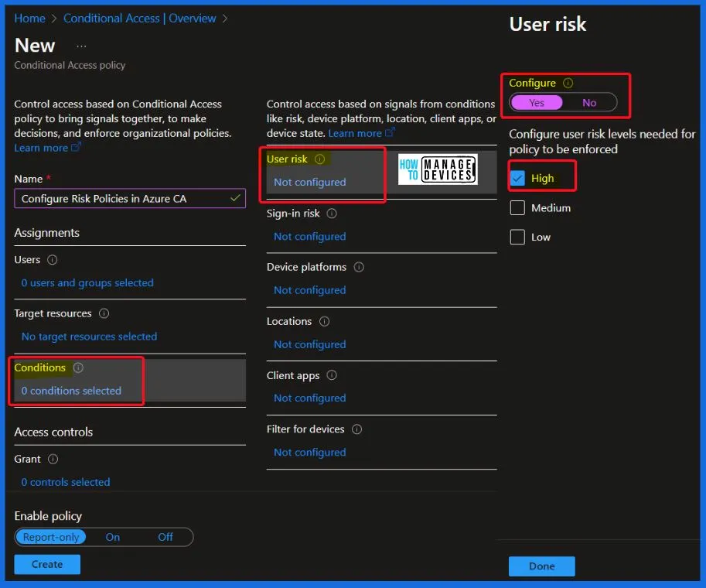Open Conditional Access | Overview breadcrumb
This screenshot has width=706, height=588.
(x=140, y=19)
